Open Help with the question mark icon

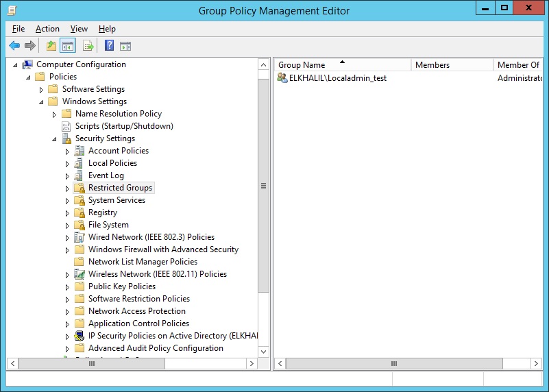tap(109, 45)
